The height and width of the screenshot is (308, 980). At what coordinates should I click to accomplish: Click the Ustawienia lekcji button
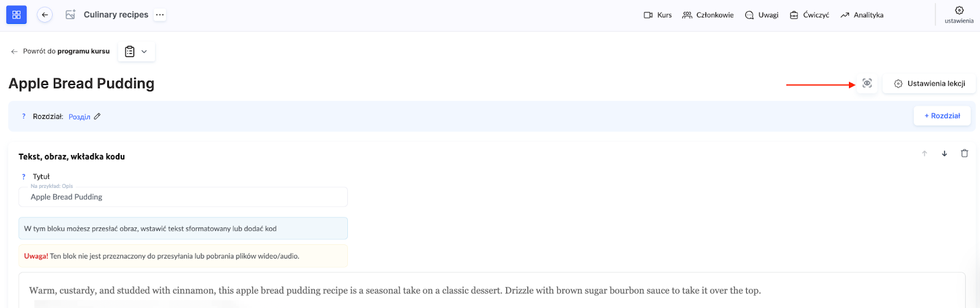coord(929,84)
